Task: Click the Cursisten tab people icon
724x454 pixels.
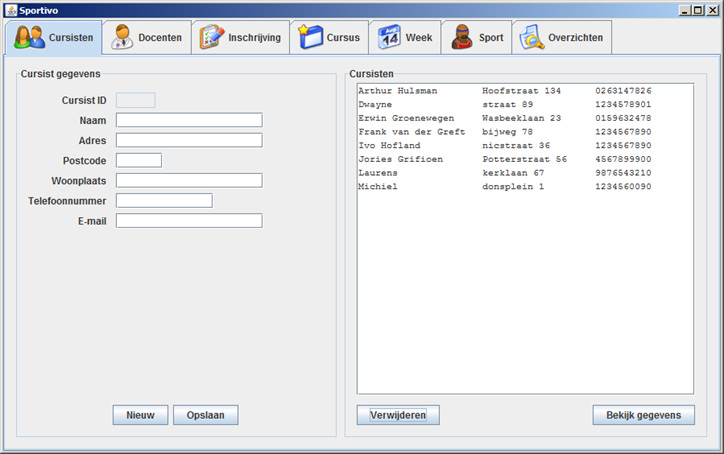Action: (x=28, y=38)
